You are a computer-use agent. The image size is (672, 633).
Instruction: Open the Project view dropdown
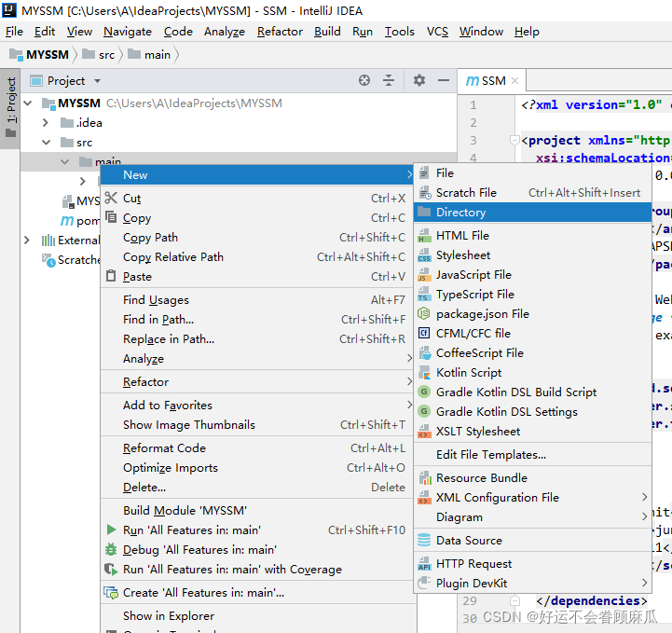tap(97, 81)
